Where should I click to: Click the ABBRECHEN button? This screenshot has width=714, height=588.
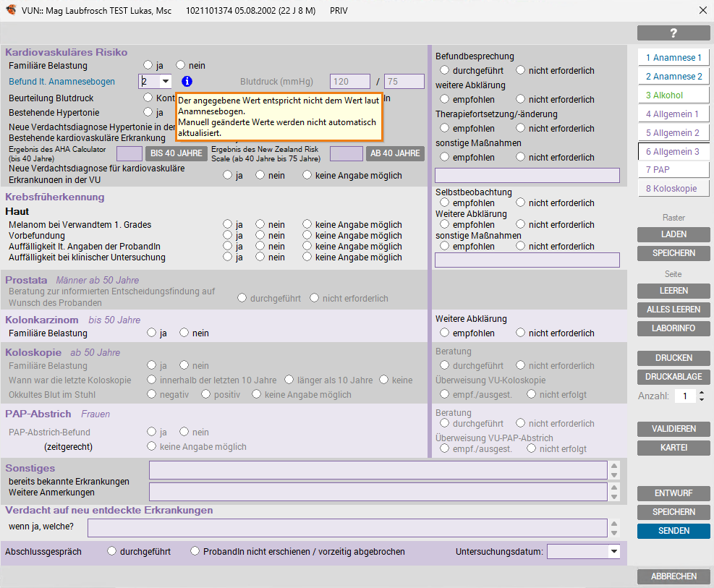[673, 576]
